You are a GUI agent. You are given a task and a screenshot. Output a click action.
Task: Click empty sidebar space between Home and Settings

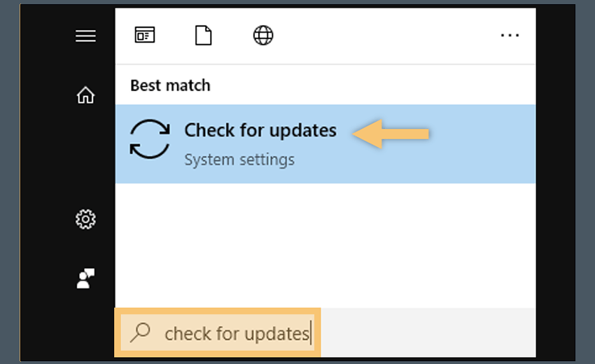[85, 157]
